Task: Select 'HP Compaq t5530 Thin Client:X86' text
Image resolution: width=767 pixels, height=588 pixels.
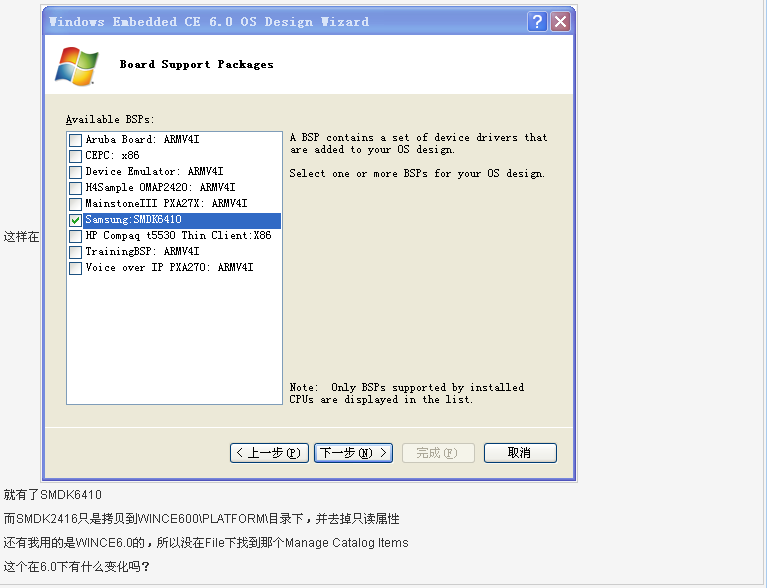Action: [178, 236]
